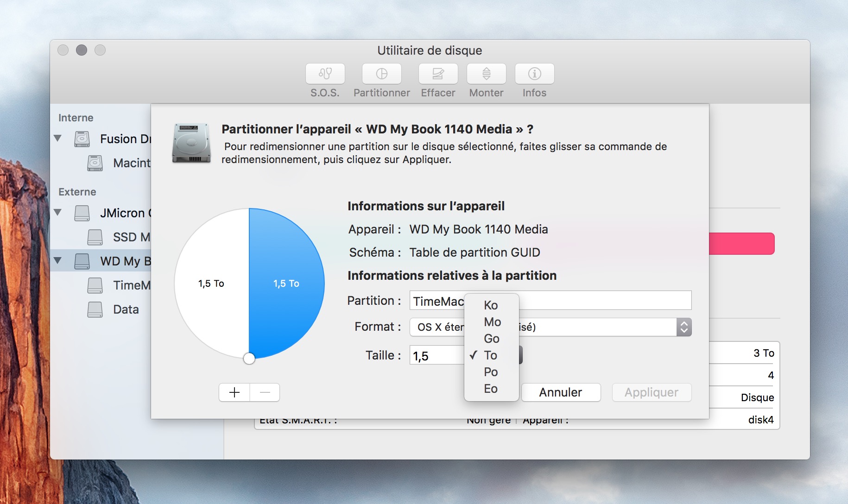Click the 'Disque' type value

[x=757, y=397]
